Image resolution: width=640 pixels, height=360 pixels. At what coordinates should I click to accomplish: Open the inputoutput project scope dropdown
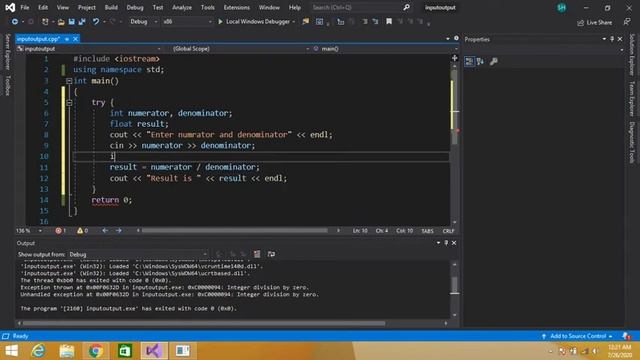click(x=89, y=49)
